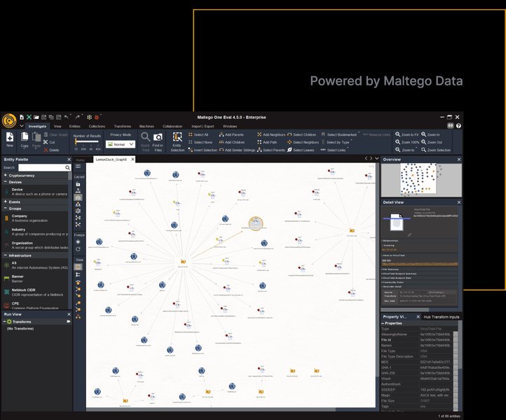Click the highlighted VirusTotal file node
Viewport: 506px width, 420px height.
pos(256,223)
